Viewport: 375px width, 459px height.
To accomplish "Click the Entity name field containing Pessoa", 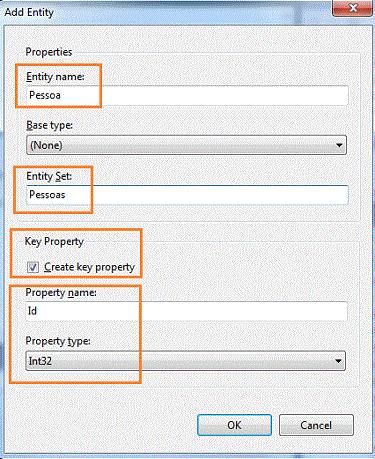I will [x=187, y=96].
